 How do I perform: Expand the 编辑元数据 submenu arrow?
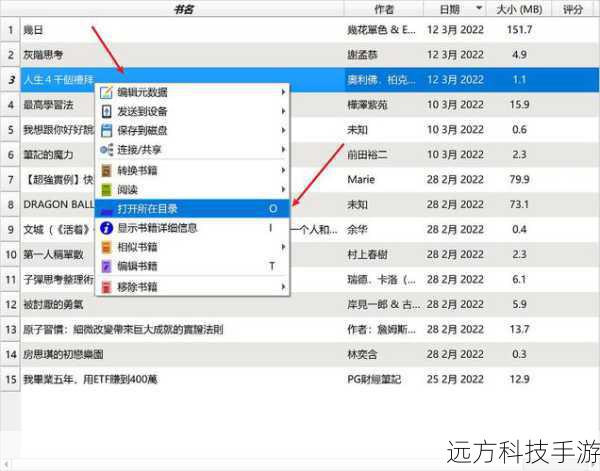pyautogui.click(x=283, y=92)
